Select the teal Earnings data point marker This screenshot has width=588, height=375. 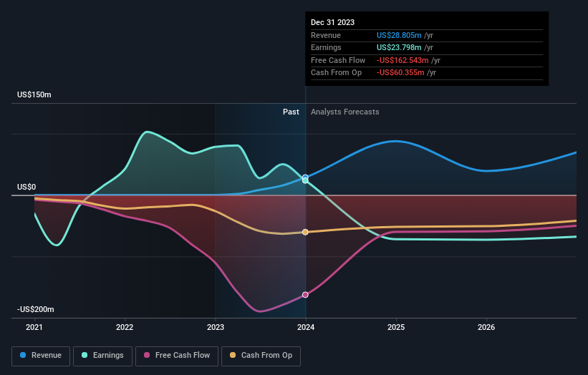pos(305,180)
